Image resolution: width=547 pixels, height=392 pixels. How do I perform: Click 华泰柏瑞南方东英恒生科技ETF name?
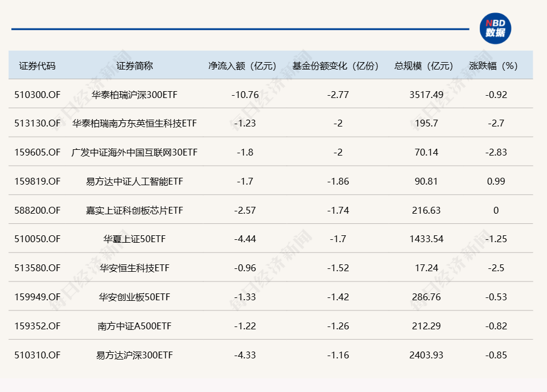coord(134,123)
